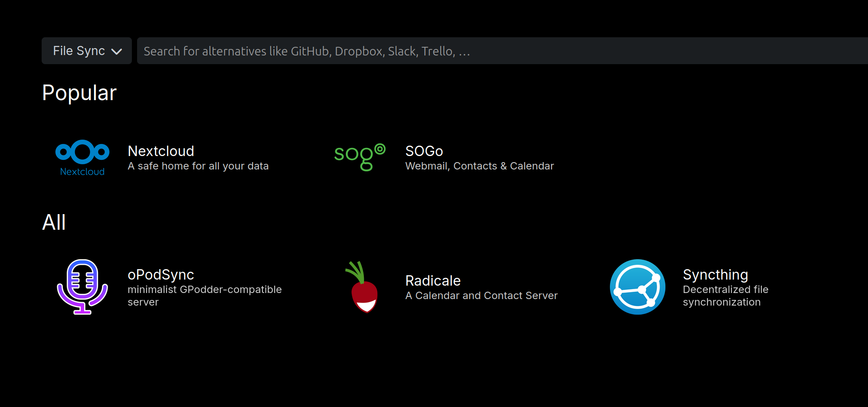The width and height of the screenshot is (868, 407).
Task: Open the oPodSync title link
Action: [160, 274]
